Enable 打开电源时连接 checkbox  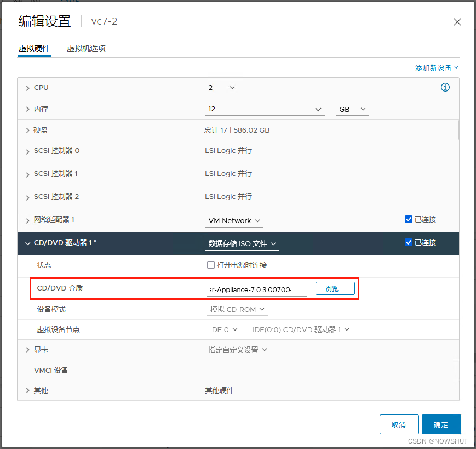211,265
